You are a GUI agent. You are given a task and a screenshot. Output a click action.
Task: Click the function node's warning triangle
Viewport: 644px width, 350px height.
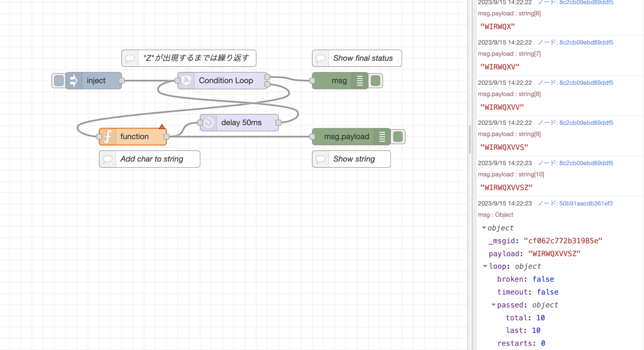pyautogui.click(x=162, y=127)
